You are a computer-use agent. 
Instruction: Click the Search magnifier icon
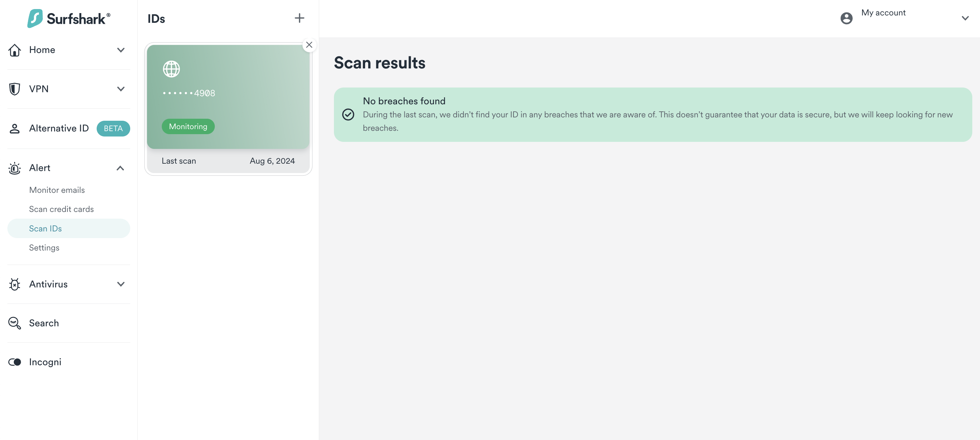(x=14, y=323)
